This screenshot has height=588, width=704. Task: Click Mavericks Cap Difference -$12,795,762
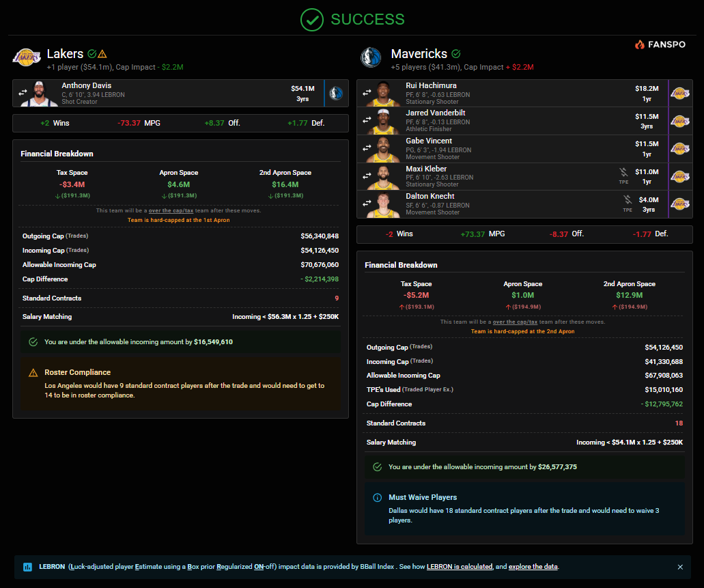662,404
